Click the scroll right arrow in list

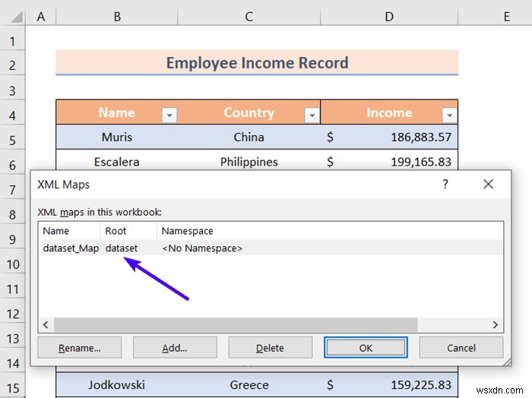coord(495,324)
